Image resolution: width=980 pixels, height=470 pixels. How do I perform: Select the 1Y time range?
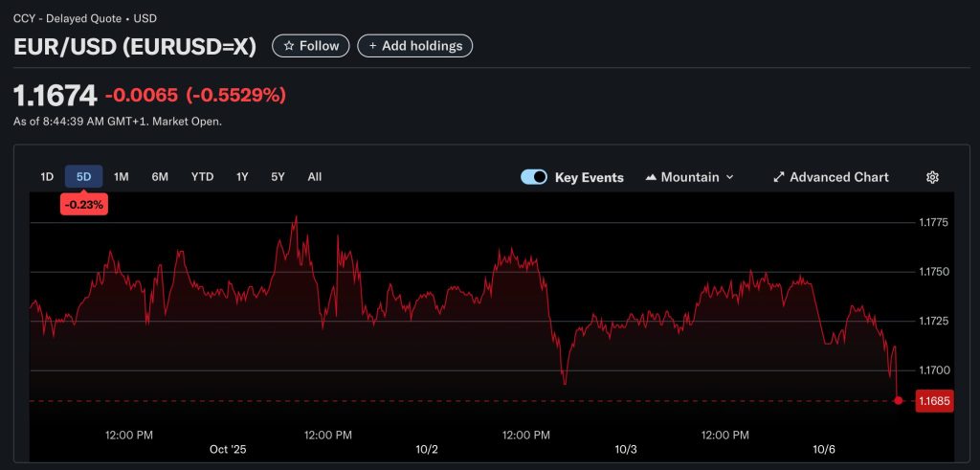point(242,176)
